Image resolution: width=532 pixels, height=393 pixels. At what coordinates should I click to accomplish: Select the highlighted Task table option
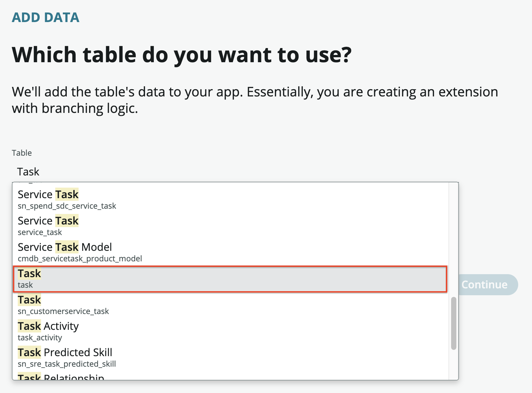tap(230, 279)
